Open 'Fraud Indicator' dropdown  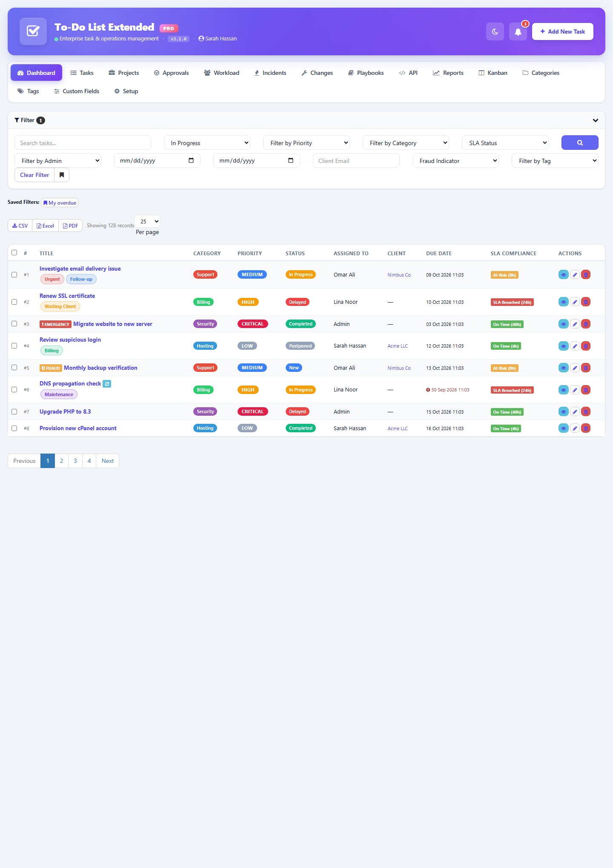coord(455,161)
